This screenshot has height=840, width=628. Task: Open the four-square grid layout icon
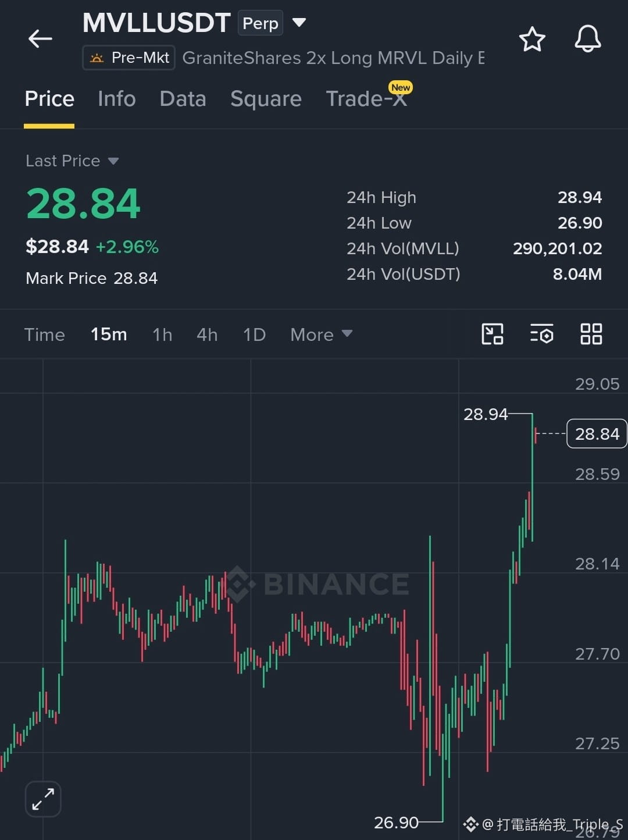pos(591,334)
